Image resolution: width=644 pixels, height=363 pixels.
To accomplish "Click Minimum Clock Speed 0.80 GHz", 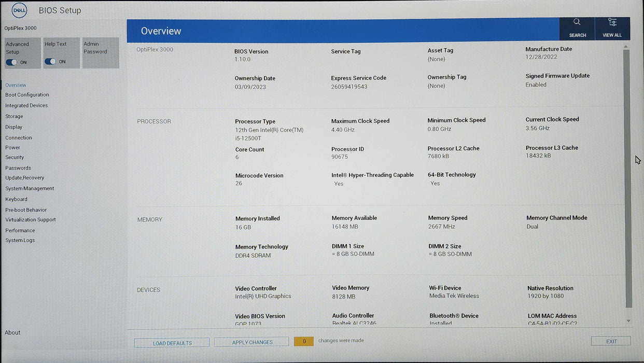I will pos(439,129).
